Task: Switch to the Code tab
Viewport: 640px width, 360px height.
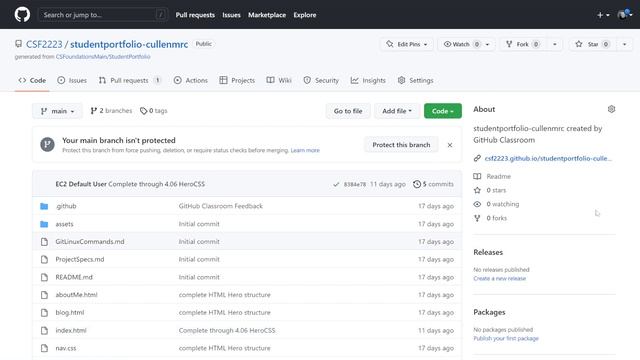Action: (x=32, y=80)
